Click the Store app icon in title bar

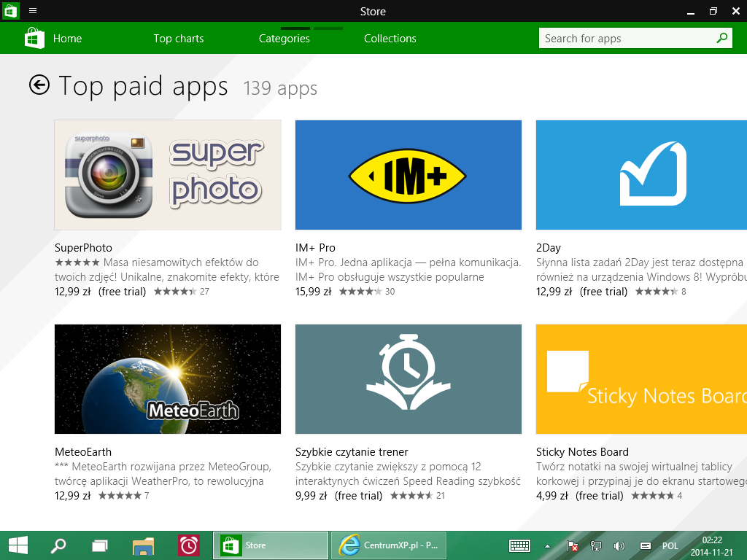point(10,10)
